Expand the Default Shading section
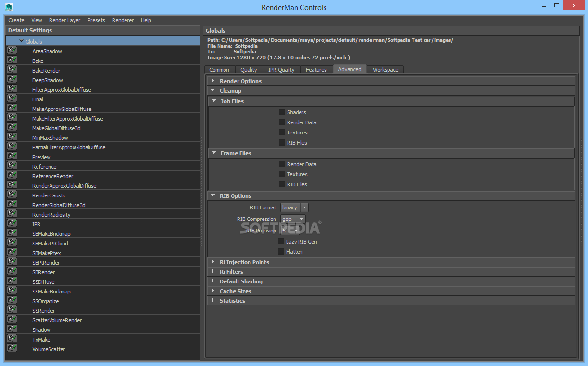Screen dimensions: 588x366 pos(213,281)
